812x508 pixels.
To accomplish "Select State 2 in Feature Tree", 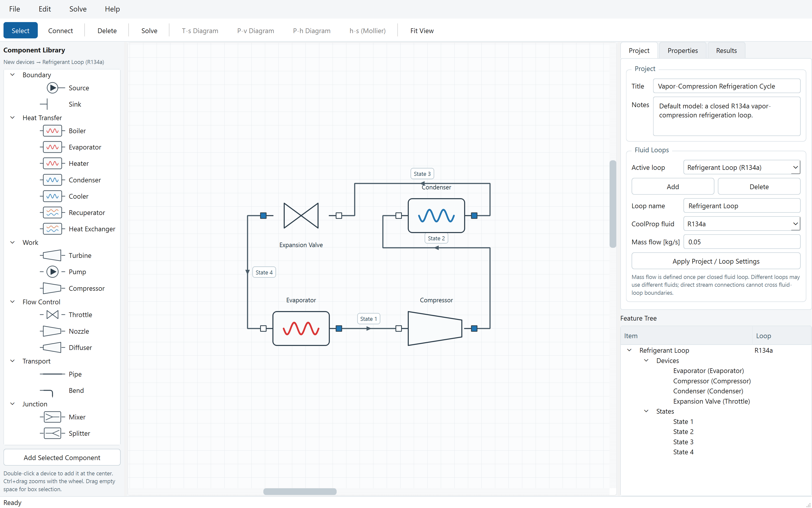I will [x=683, y=431].
